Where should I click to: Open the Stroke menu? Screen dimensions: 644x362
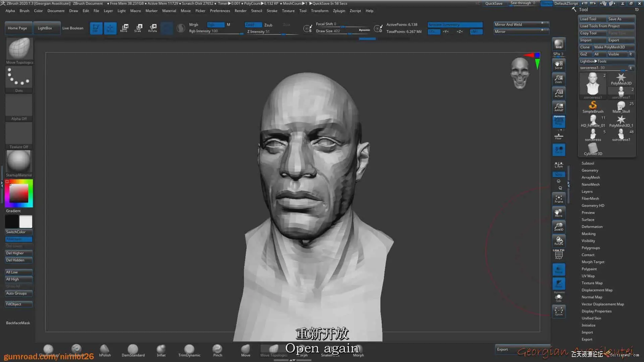(272, 11)
